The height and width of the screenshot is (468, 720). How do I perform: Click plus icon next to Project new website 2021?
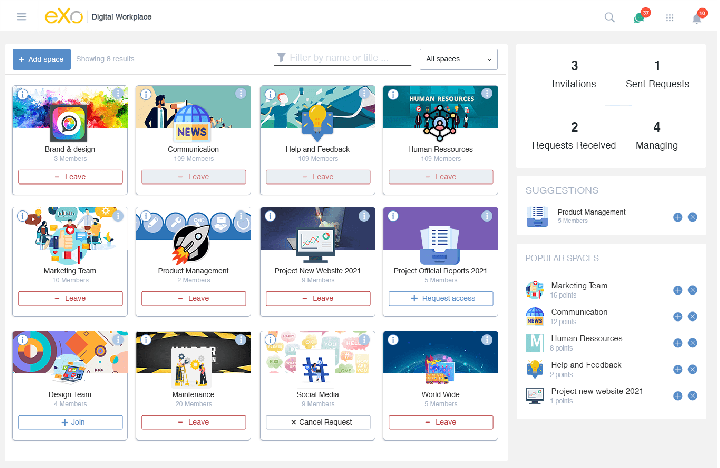pos(678,396)
